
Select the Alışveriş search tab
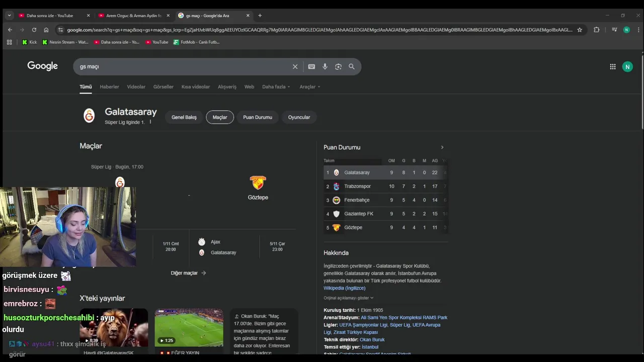pyautogui.click(x=227, y=86)
